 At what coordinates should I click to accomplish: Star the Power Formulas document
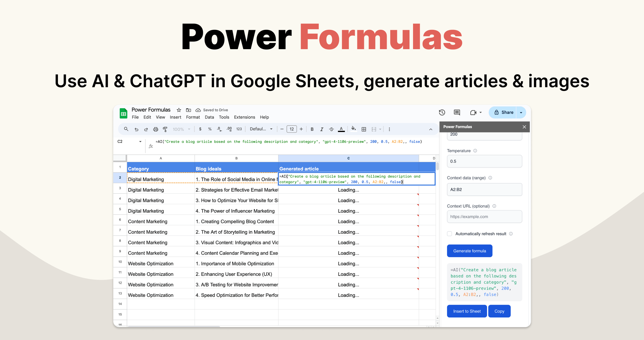[179, 110]
